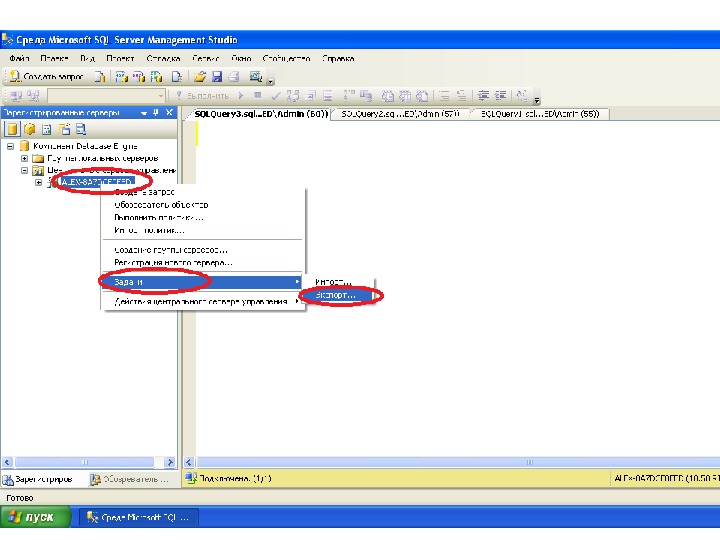Click the Increase Indent icon

[x=501, y=96]
